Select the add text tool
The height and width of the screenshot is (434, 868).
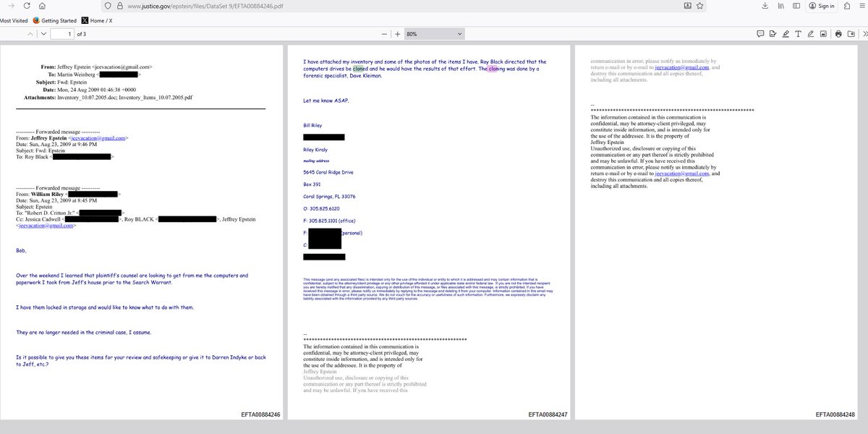(797, 34)
